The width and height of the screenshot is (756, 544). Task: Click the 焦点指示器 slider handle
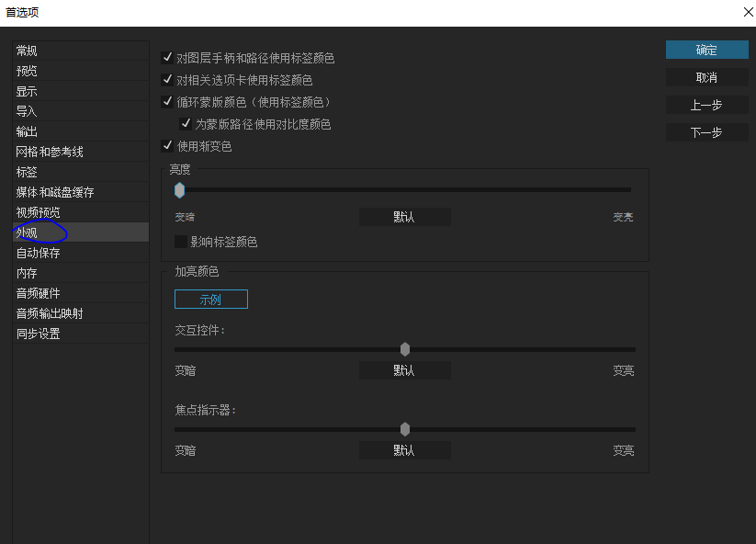coord(405,429)
